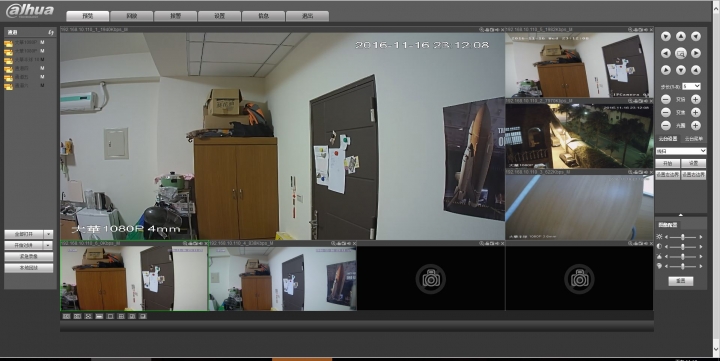Screen dimensions: 720x361
Task: Move camera diagonally up-right with PTZ arrow
Action: coord(696,36)
